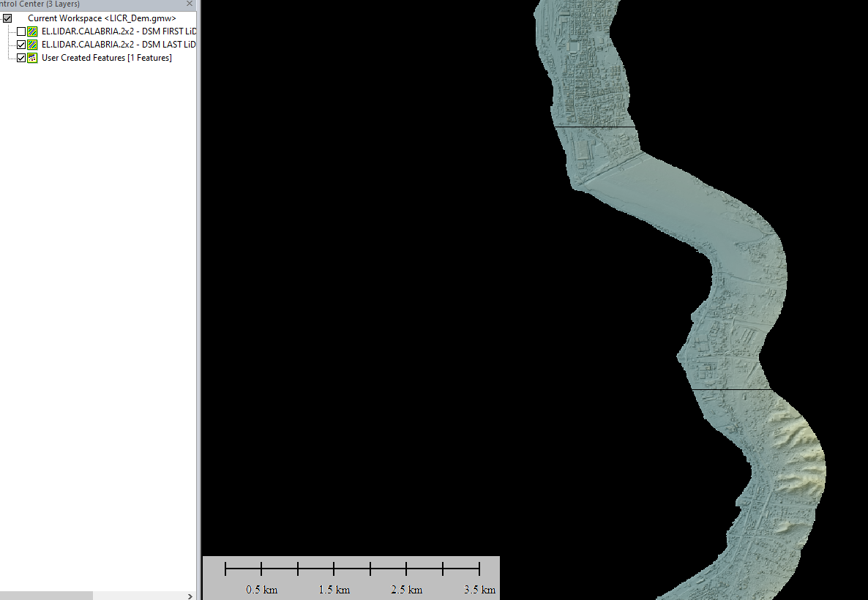
Task: Toggle the Current Workspace checkbox
Action: pos(7,18)
